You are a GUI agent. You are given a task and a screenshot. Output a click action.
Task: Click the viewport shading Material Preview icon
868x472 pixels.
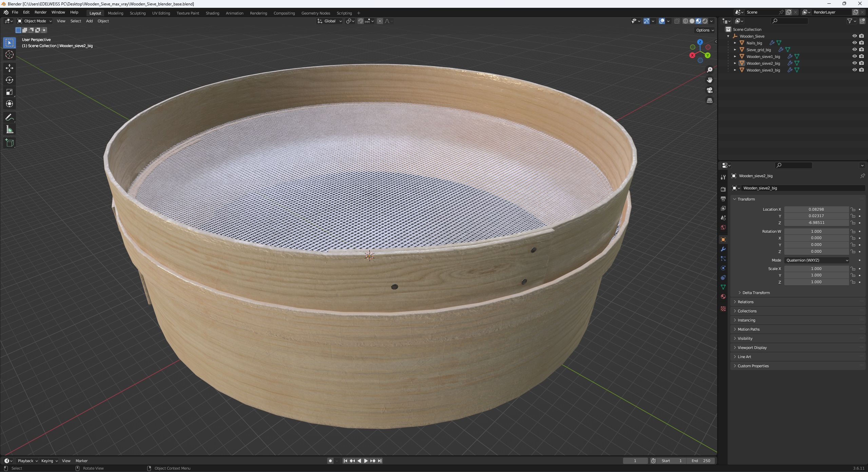696,21
